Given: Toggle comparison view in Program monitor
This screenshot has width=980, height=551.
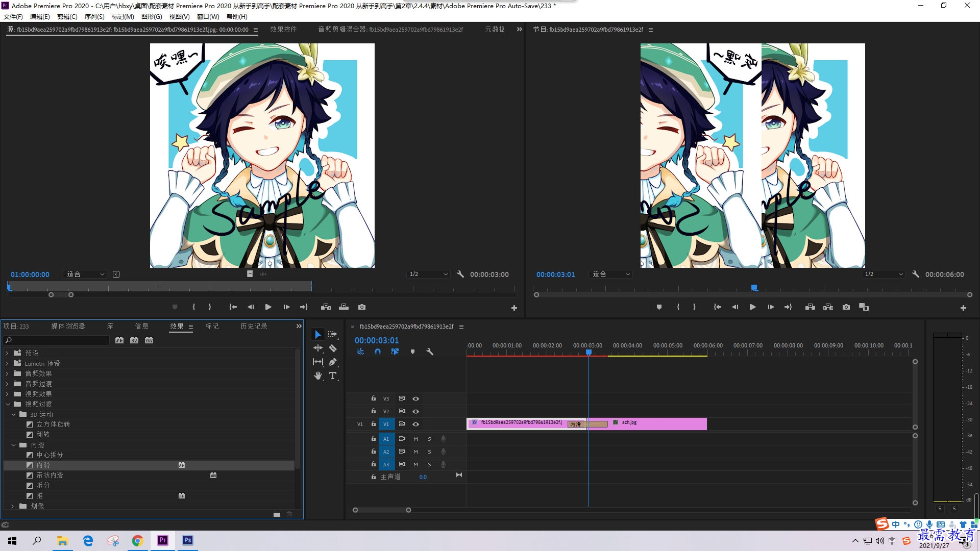Looking at the screenshot, I should tap(864, 307).
